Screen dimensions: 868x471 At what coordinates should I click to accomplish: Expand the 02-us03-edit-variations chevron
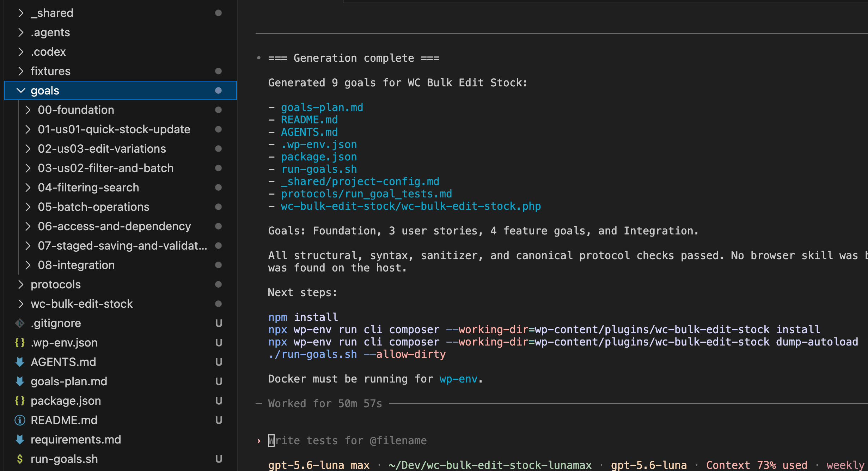tap(28, 149)
